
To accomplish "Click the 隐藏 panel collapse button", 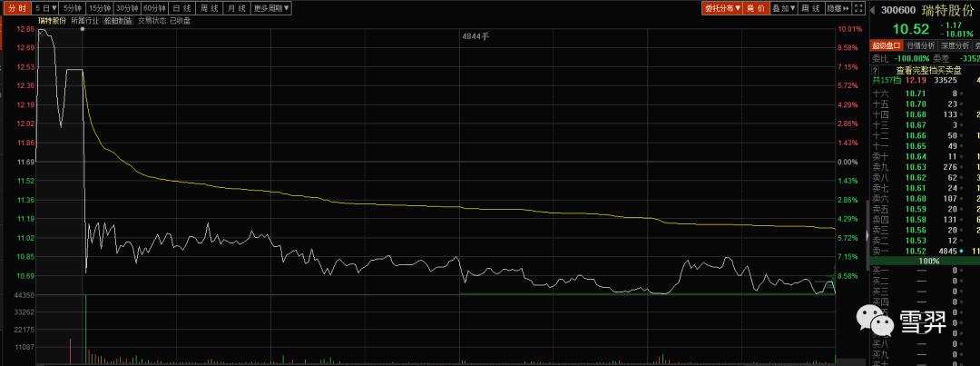I will point(838,8).
